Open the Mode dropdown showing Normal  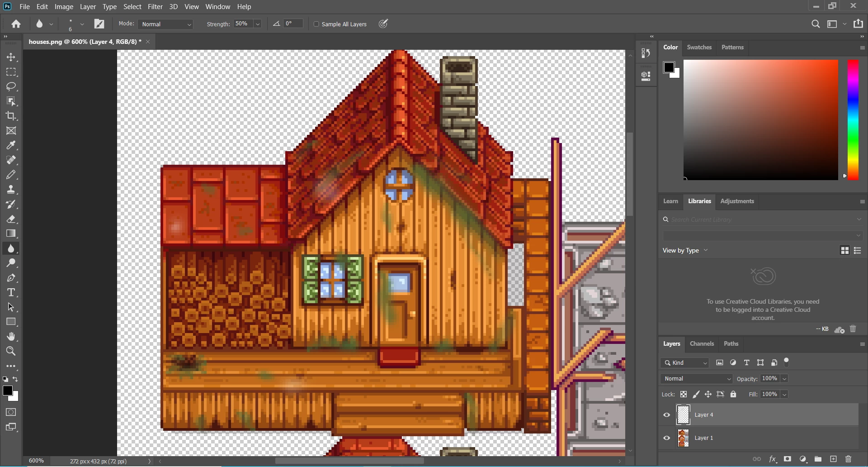tap(166, 24)
